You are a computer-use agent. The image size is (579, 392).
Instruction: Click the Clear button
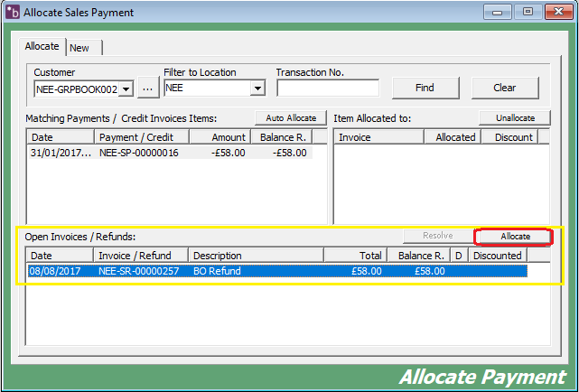[x=505, y=88]
